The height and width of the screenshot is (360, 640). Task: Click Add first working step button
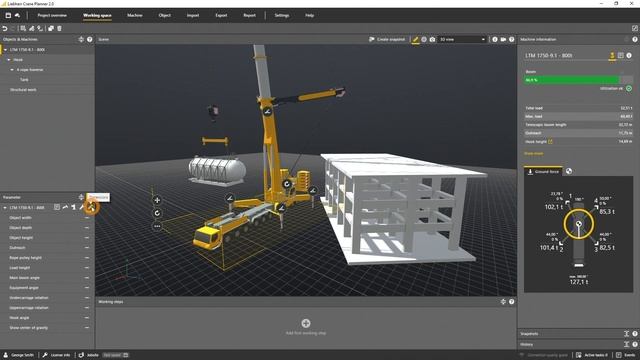pyautogui.click(x=306, y=327)
